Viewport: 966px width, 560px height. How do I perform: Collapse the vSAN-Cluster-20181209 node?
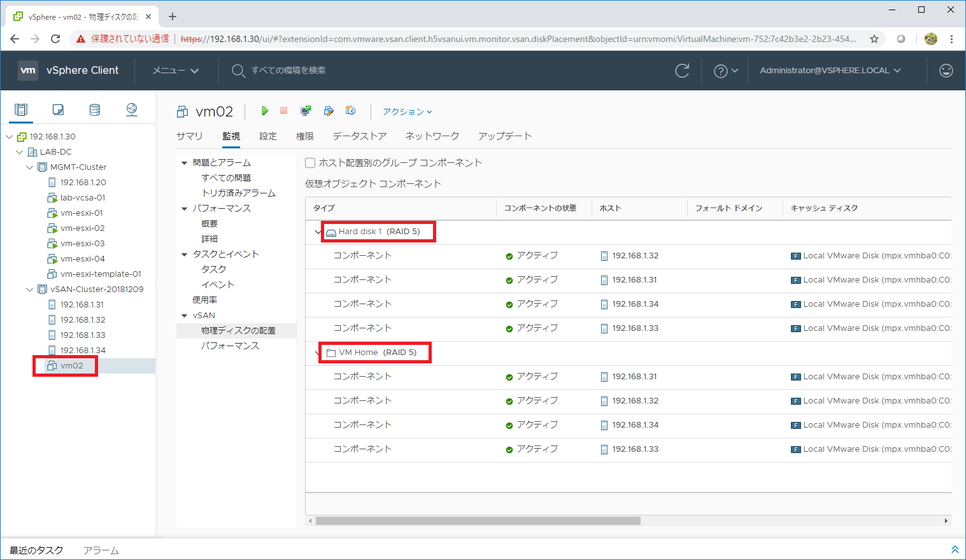coord(30,290)
